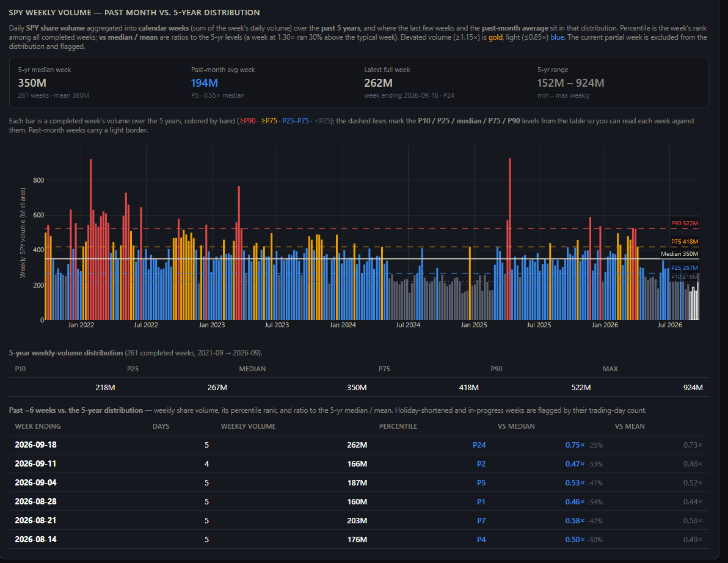Click the 'DAYS' column header
Viewport: 728px width, 563px height.
click(x=161, y=426)
